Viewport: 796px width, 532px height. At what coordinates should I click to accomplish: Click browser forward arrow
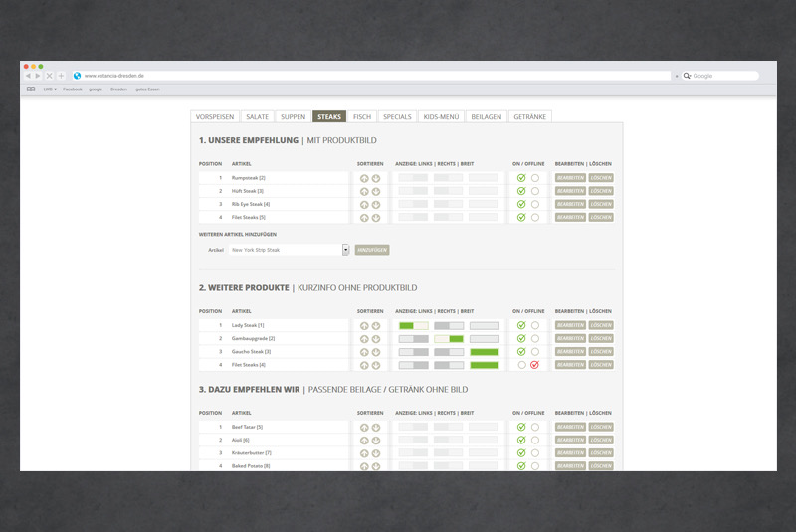38,76
